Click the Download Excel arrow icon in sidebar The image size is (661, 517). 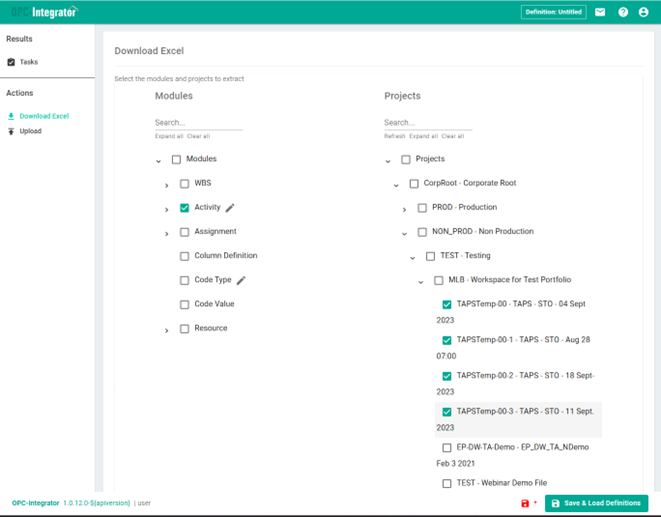pos(11,116)
